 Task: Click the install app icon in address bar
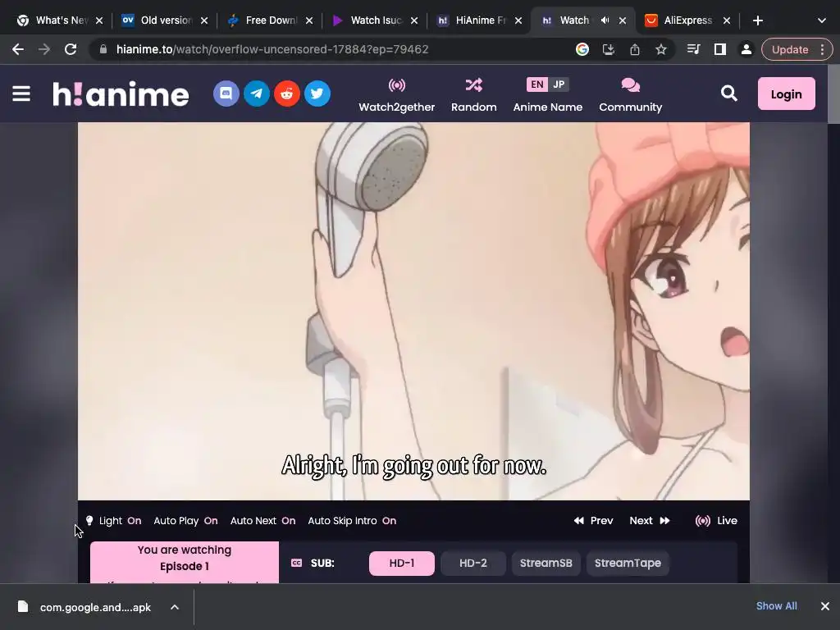tap(609, 49)
